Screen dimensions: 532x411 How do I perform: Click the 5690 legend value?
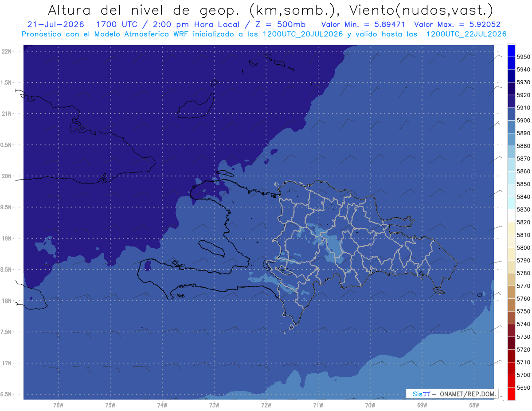pyautogui.click(x=523, y=388)
